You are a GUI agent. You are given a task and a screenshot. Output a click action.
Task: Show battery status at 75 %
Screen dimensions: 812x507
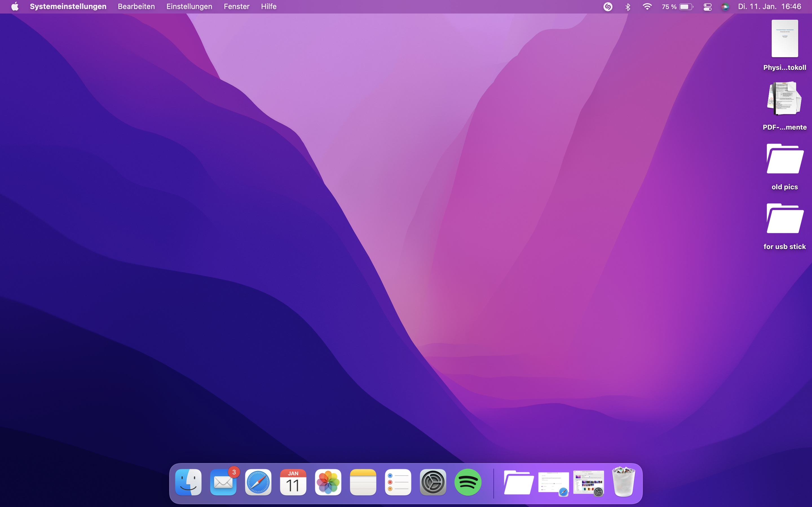tap(677, 7)
